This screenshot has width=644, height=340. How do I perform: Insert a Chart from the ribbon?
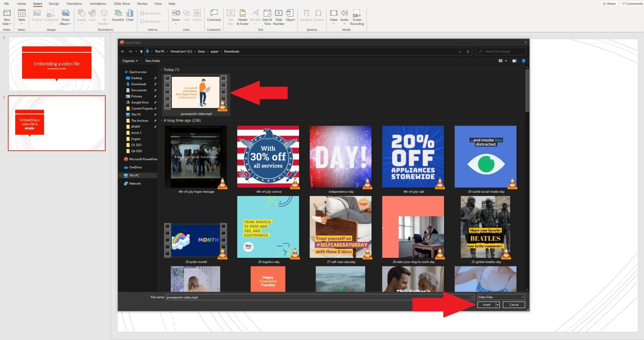point(130,16)
